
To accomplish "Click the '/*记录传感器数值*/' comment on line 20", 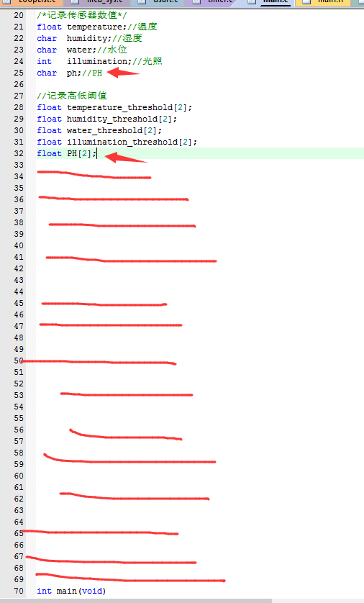I will (82, 15).
